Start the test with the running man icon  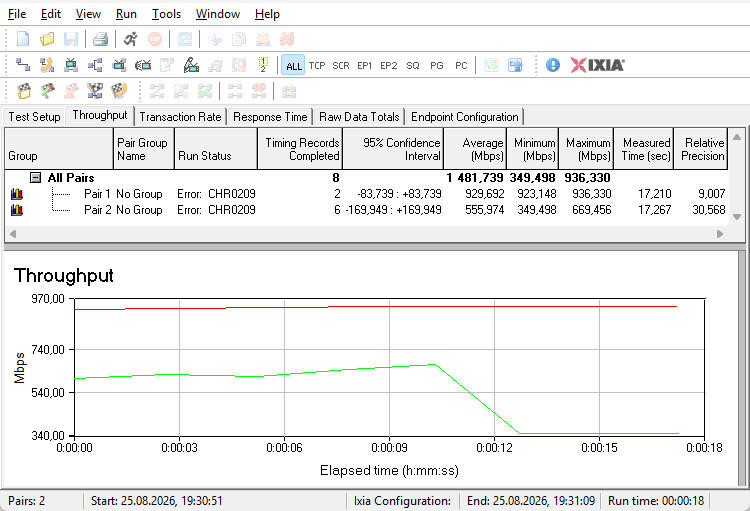click(x=131, y=39)
